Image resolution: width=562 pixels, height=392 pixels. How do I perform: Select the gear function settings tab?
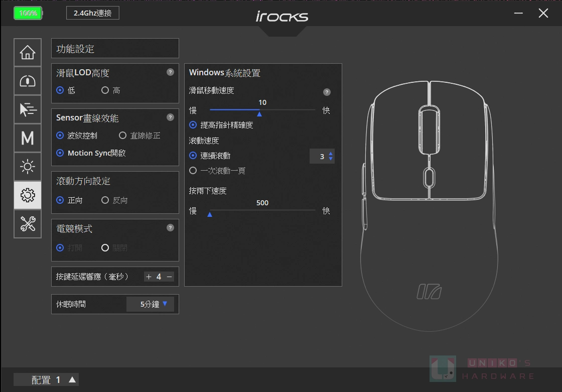pyautogui.click(x=28, y=195)
